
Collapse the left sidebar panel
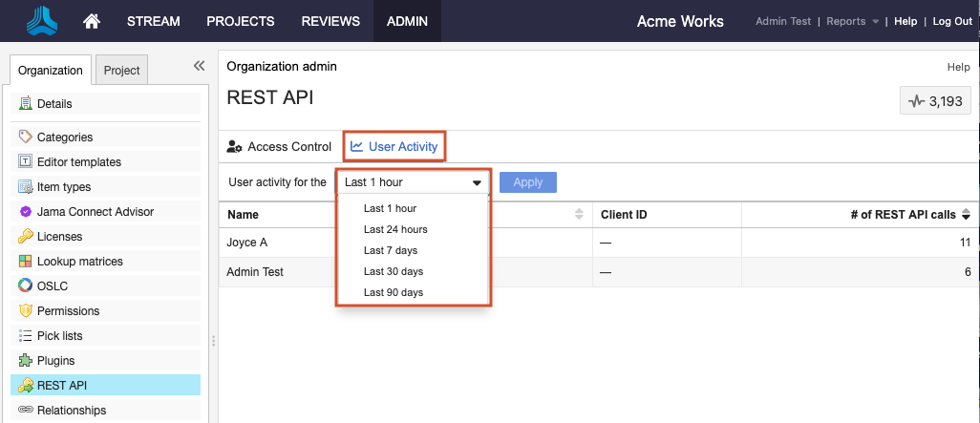coord(199,66)
